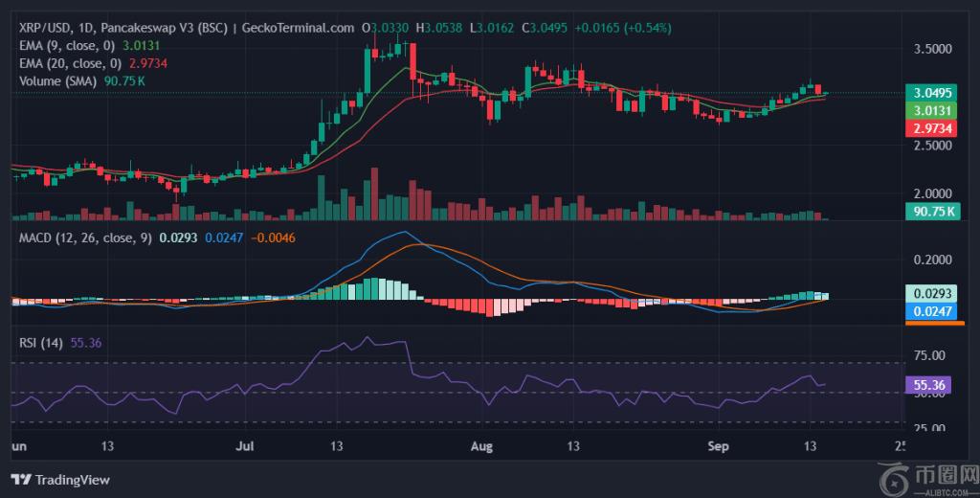This screenshot has width=980, height=498.
Task: Click the green 3.0495 current price label
Action: point(931,93)
